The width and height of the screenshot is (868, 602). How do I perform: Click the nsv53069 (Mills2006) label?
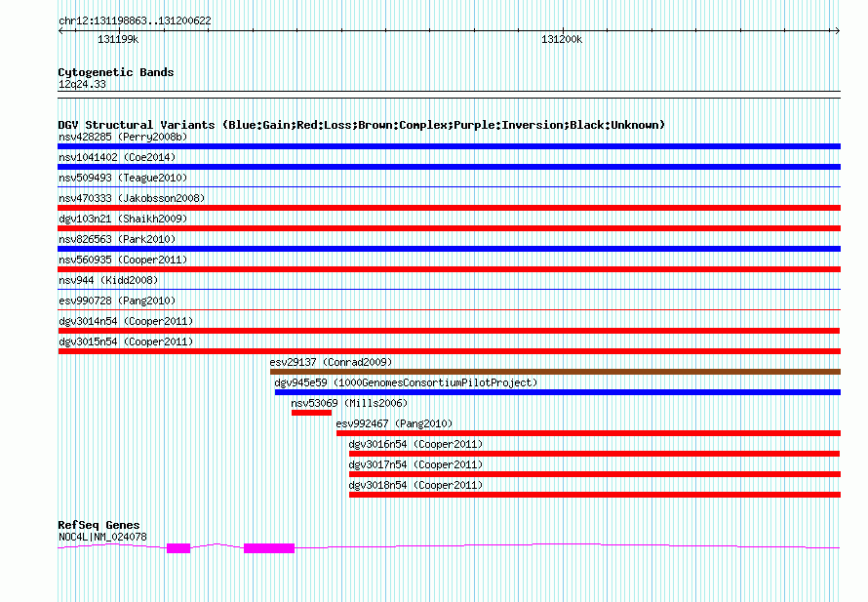[349, 403]
